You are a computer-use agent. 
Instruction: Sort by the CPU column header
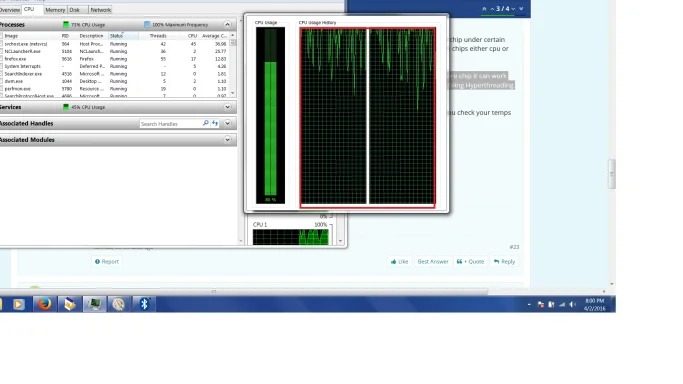192,36
